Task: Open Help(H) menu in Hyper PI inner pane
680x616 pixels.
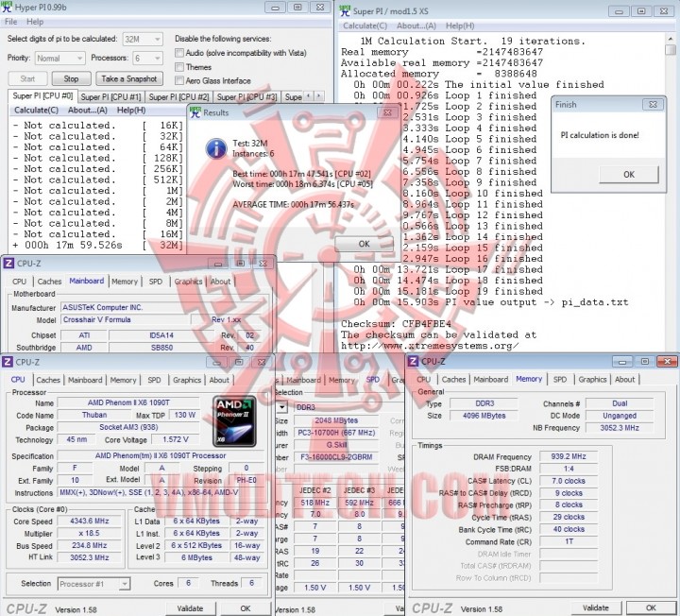Action: pos(131,111)
